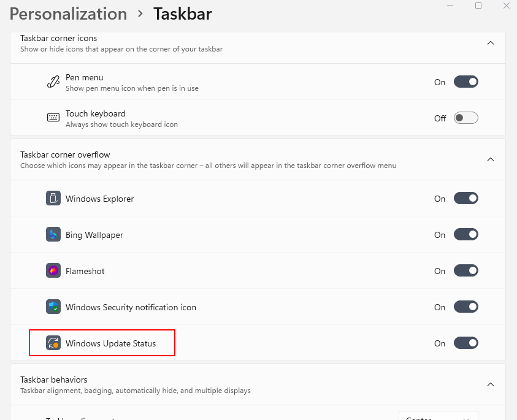Close the Settings window
Image resolution: width=517 pixels, height=420 pixels.
507,6
